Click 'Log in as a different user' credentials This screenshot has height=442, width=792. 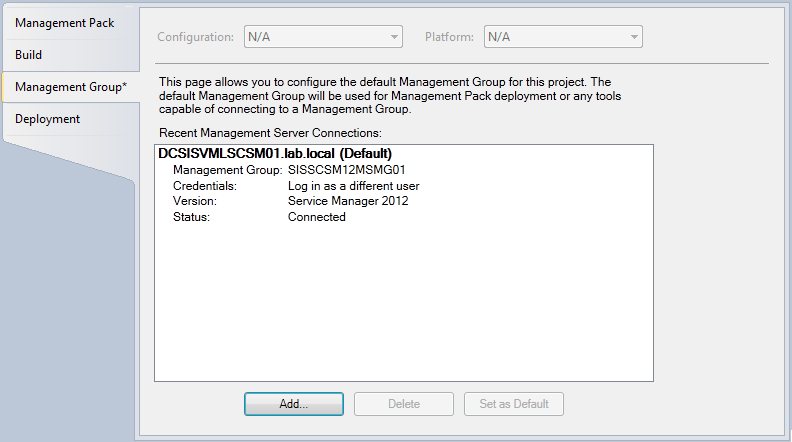[353, 186]
